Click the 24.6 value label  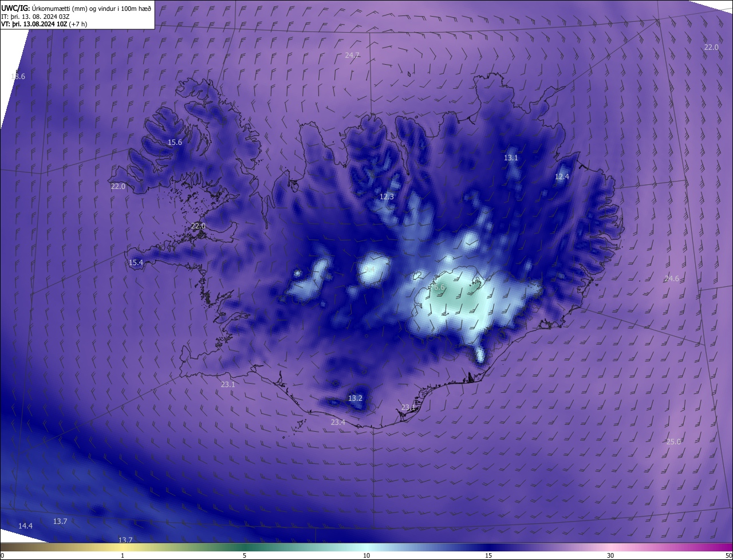tap(672, 279)
